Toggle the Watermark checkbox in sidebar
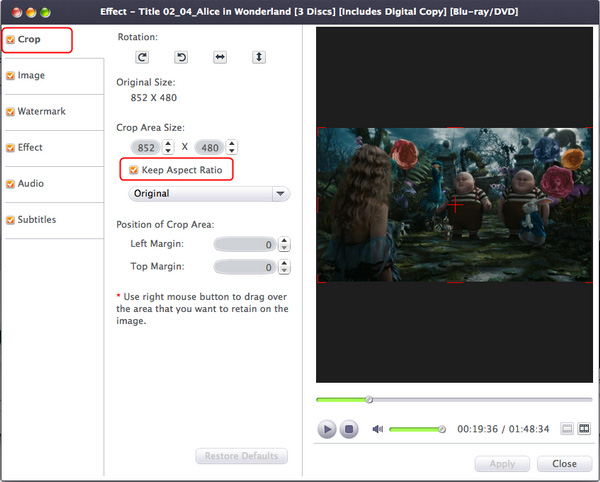 10,112
